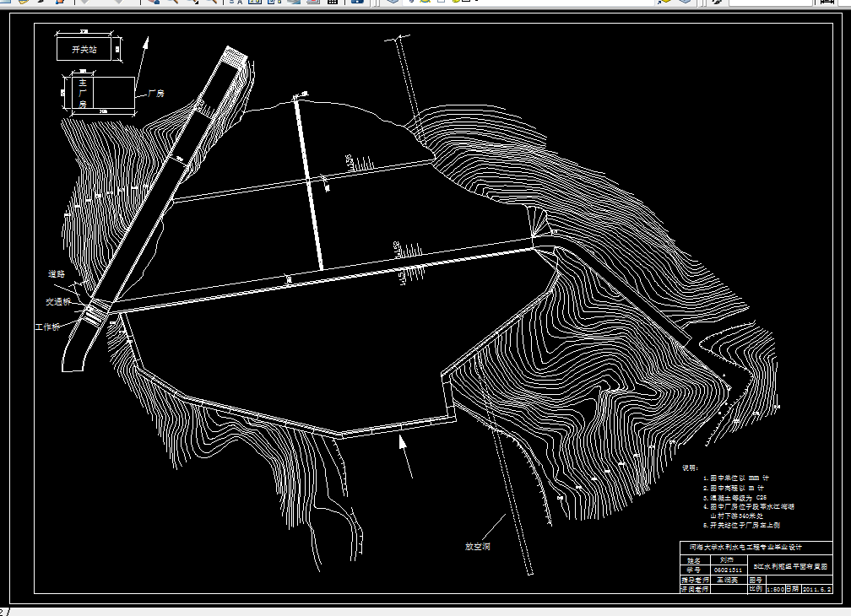Click the 日期 cell
This screenshot has height=616, width=851.
click(x=793, y=589)
